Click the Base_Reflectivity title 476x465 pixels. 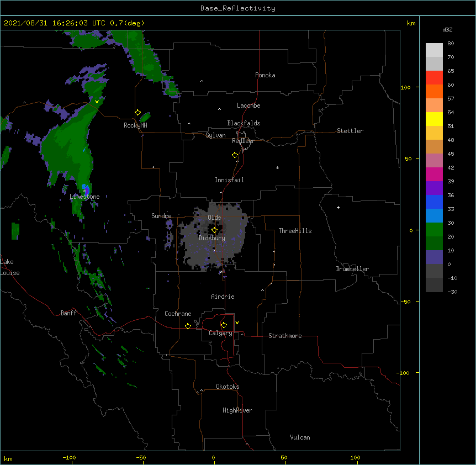[238, 8]
